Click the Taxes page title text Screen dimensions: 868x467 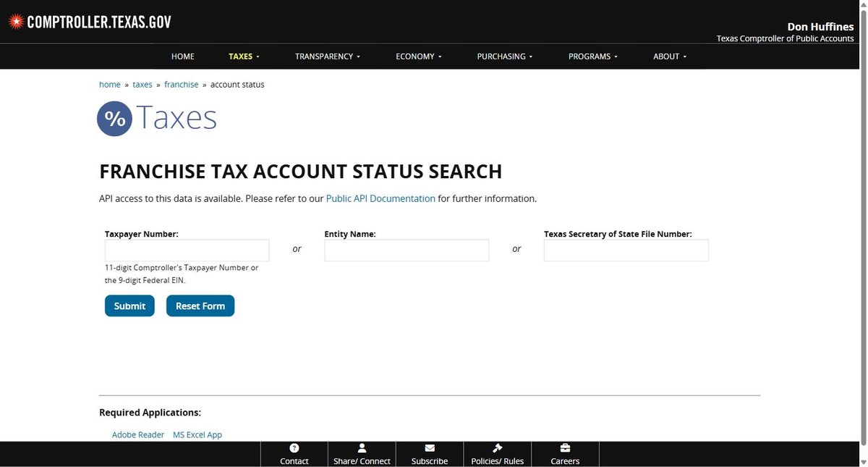point(176,117)
